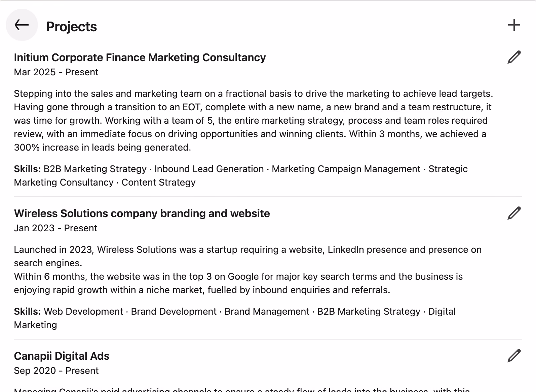The height and width of the screenshot is (392, 536).
Task: Open Initium Corporate Finance Marketing Consultancy title
Action: point(140,57)
